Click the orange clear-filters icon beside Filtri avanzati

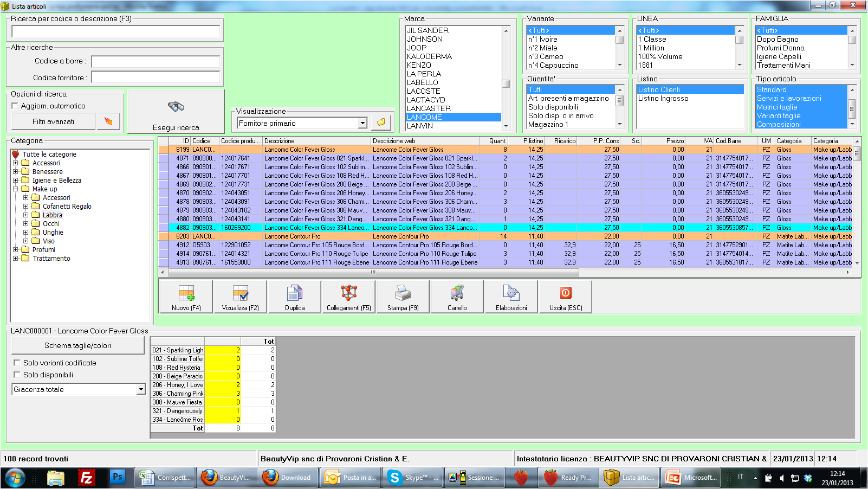[x=108, y=121]
